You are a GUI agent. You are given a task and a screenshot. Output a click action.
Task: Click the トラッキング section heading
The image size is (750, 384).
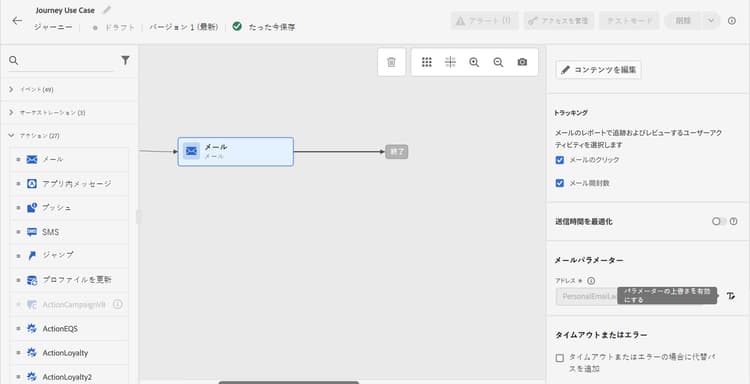coord(571,113)
